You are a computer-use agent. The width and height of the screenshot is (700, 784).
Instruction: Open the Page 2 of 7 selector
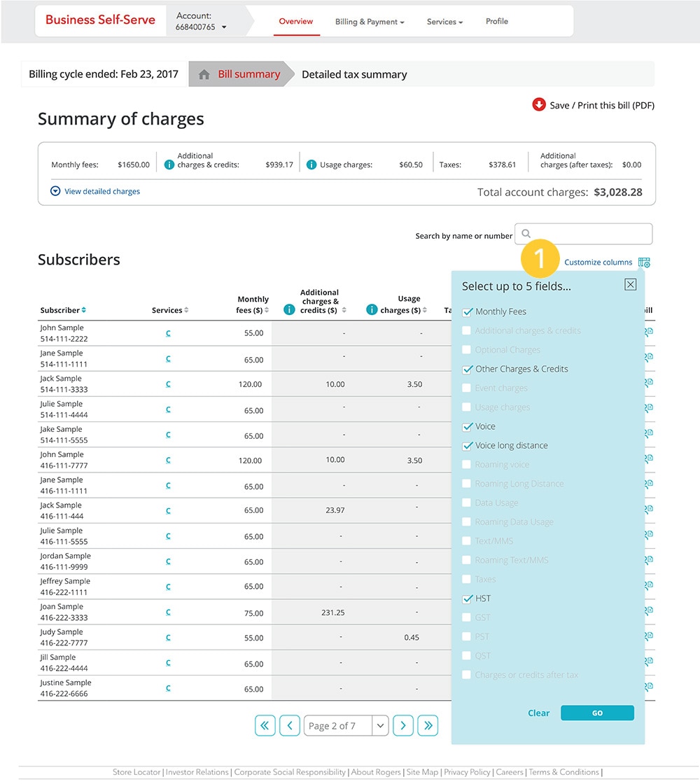(346, 726)
